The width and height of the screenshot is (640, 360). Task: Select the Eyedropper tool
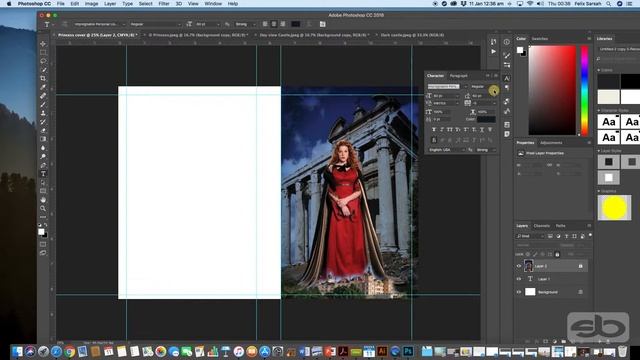point(43,87)
